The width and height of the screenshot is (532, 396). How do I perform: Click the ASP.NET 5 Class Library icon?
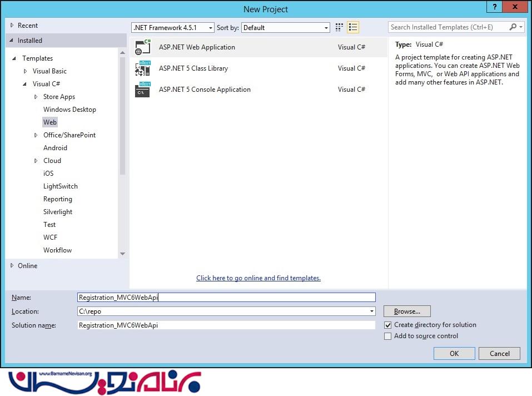click(x=143, y=68)
